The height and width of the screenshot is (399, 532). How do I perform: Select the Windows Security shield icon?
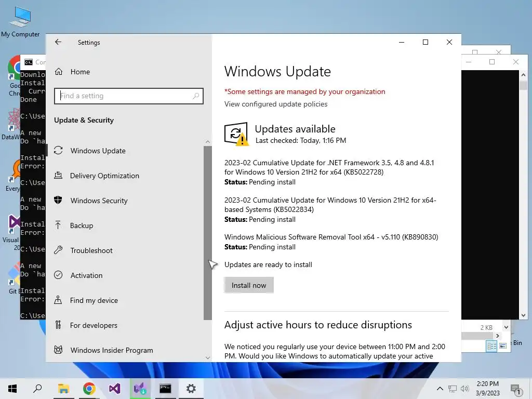point(58,200)
